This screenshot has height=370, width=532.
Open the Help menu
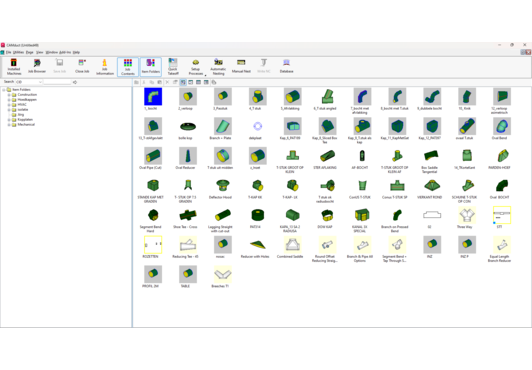pyautogui.click(x=76, y=52)
